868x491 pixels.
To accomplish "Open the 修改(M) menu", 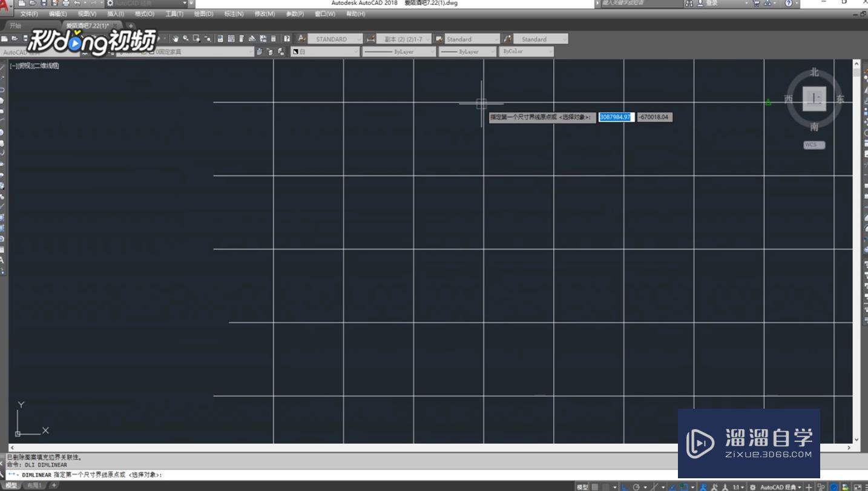I will click(265, 13).
